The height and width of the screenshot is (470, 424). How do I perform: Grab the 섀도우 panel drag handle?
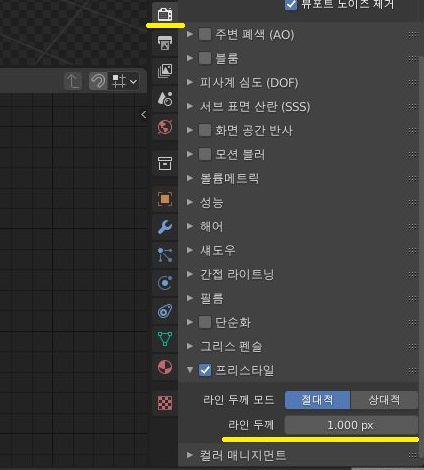[x=413, y=250]
